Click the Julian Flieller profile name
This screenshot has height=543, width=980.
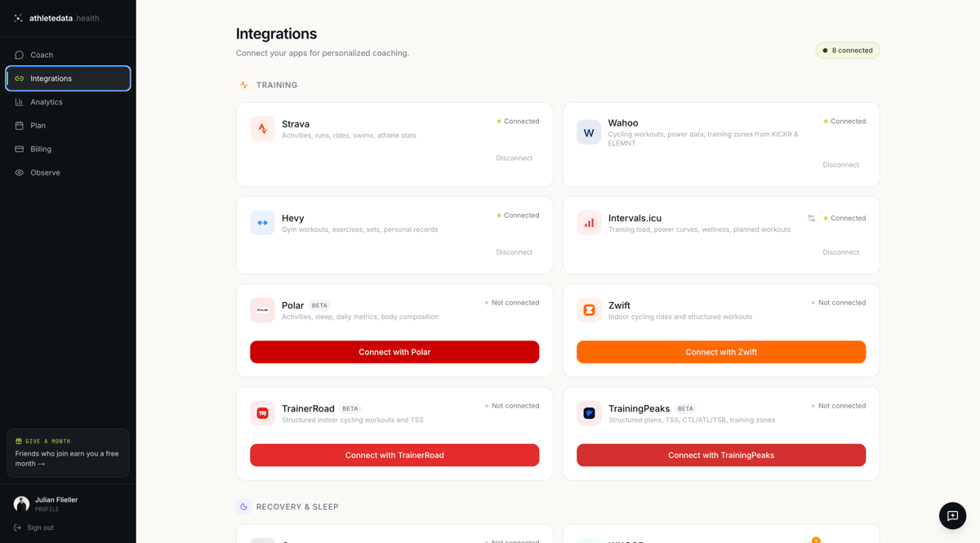(x=56, y=500)
